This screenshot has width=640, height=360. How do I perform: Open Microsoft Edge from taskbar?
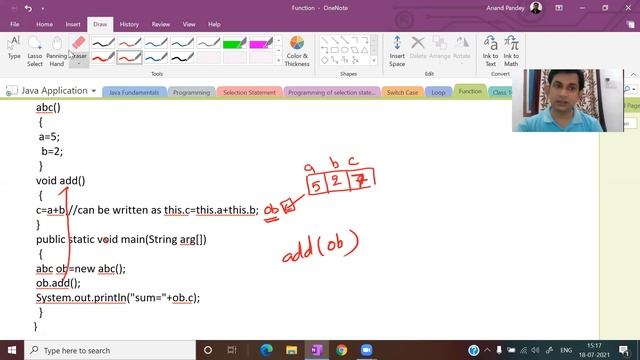coord(266,350)
